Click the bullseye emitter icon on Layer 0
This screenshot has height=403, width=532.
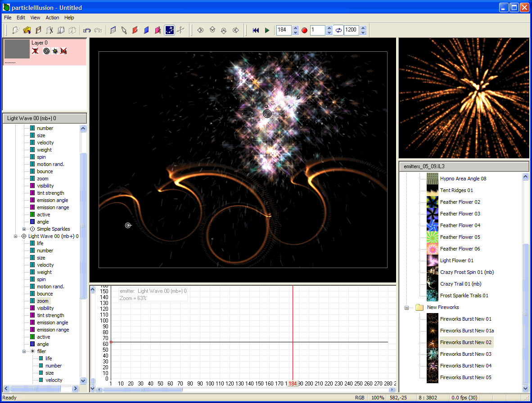pyautogui.click(x=46, y=51)
